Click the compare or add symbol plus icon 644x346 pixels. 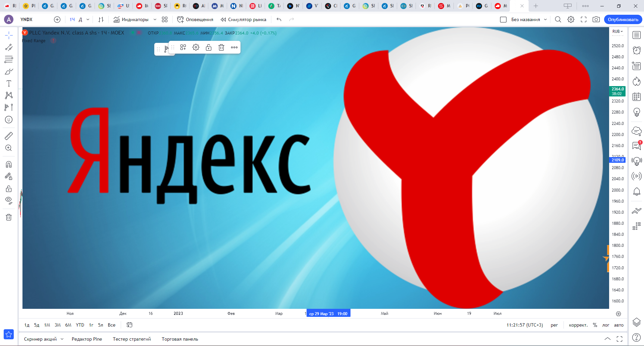57,19
